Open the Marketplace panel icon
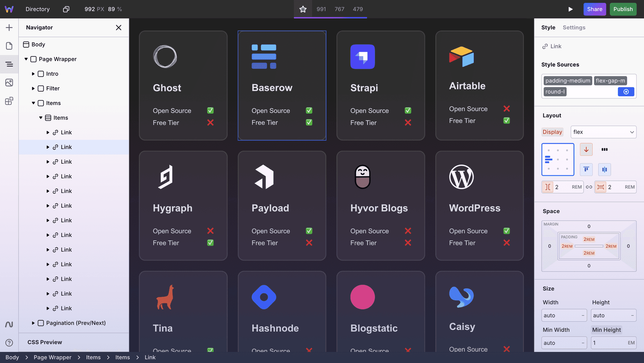Screen dimensions: 644x363 click(9, 101)
